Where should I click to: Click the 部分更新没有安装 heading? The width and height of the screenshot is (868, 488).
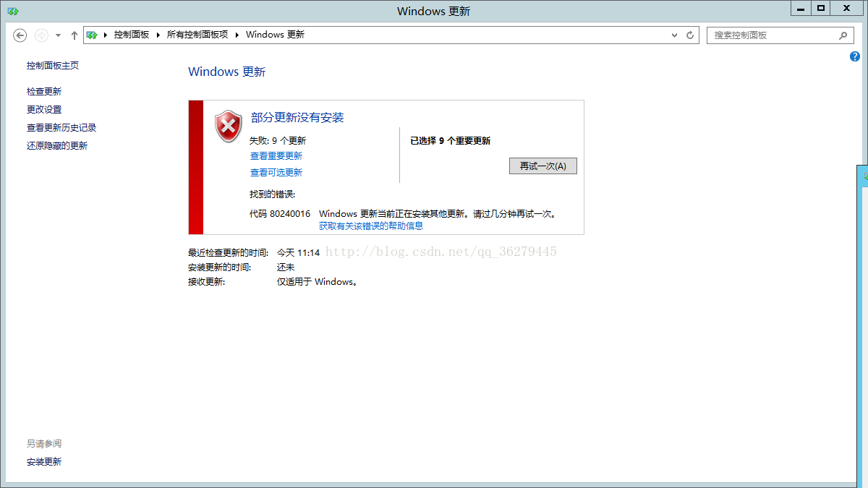tap(297, 118)
